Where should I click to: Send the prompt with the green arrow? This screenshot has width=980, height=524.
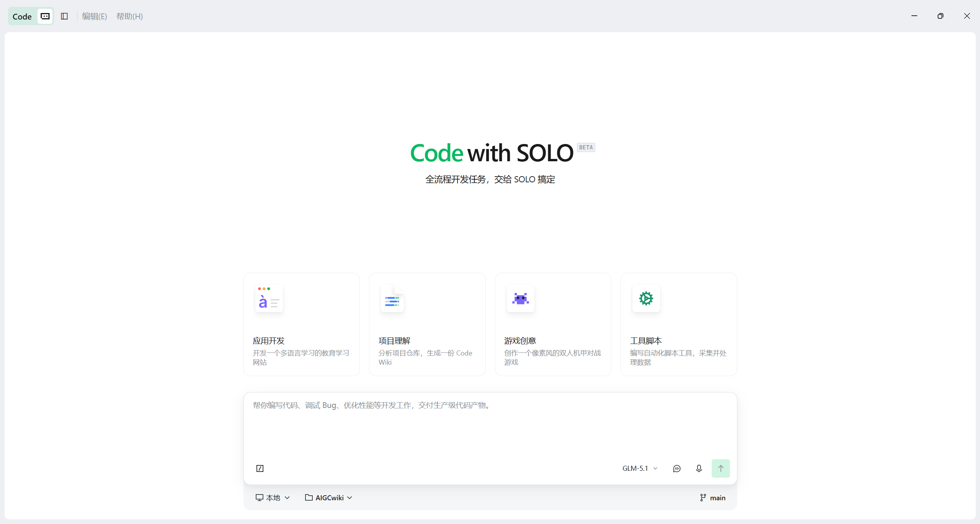coord(720,468)
